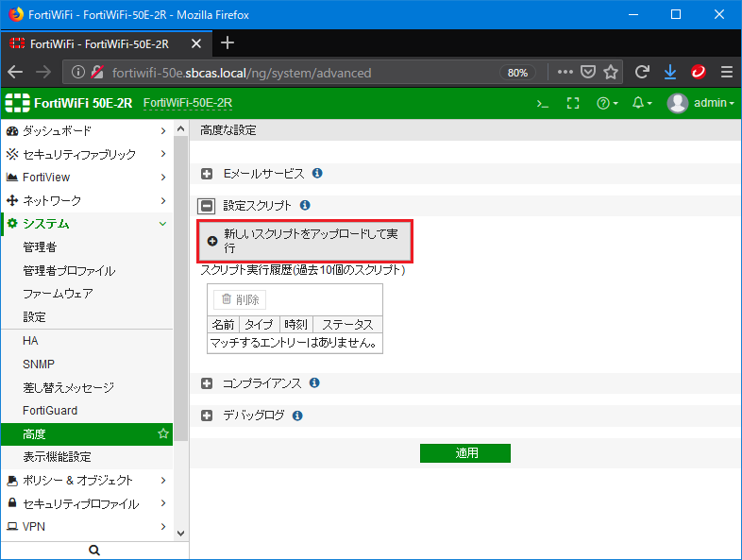Open the notifications bell menu
Screen dimensions: 742x560
point(642,104)
